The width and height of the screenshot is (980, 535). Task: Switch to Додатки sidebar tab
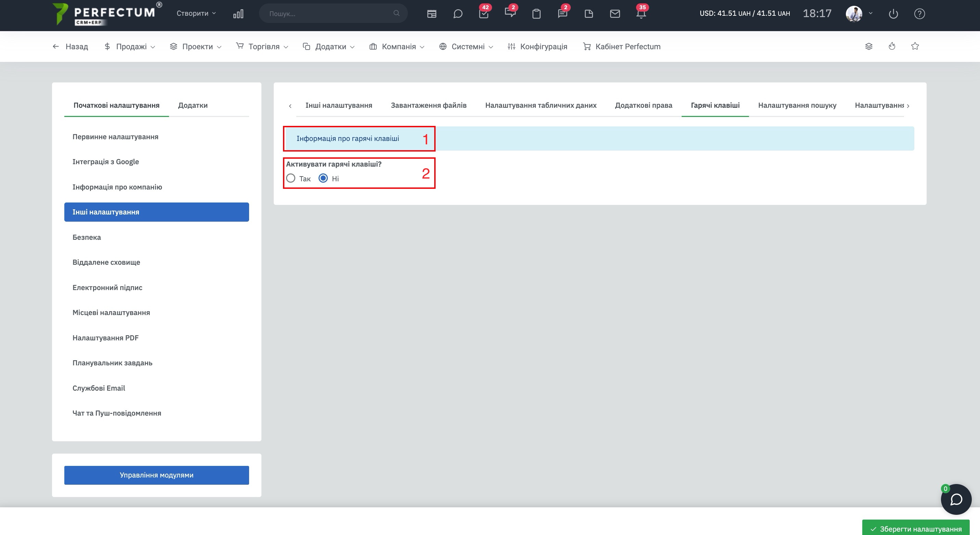(193, 105)
